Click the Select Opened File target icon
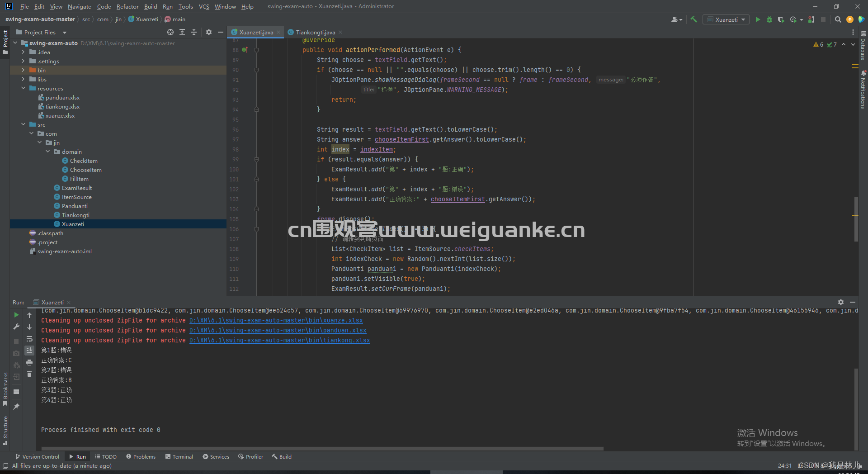The height and width of the screenshot is (474, 868). [x=170, y=32]
